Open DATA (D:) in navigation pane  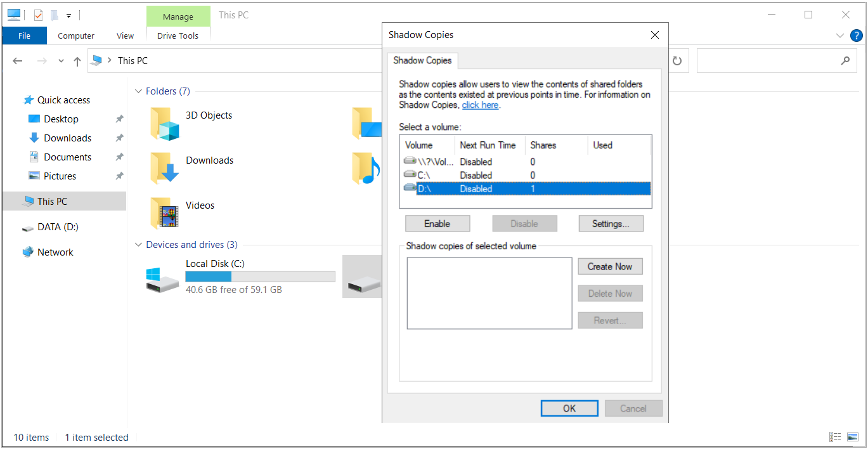[58, 227]
